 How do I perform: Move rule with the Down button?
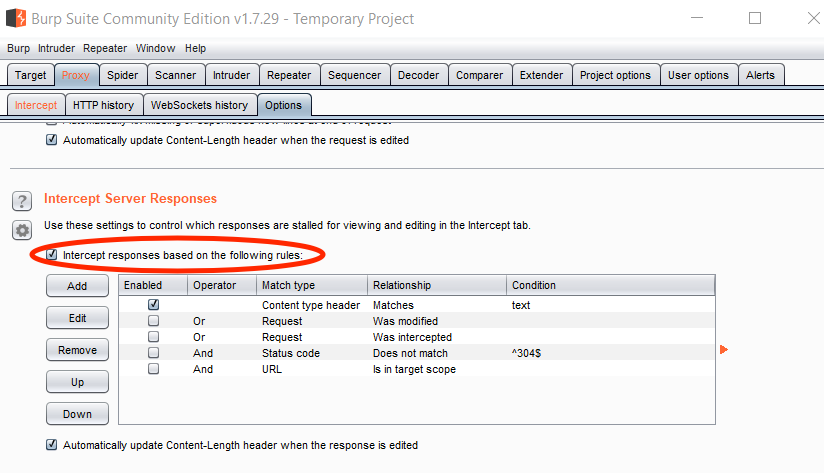pyautogui.click(x=77, y=414)
